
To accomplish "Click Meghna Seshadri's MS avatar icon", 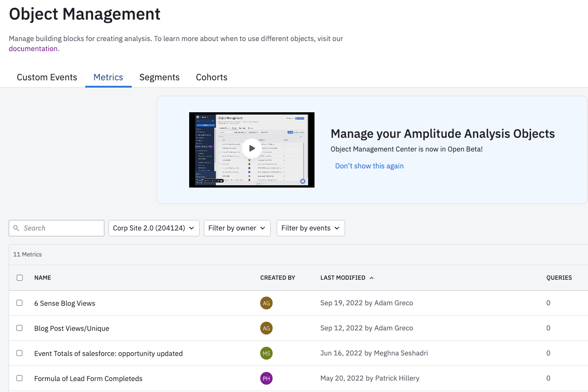I will (x=266, y=353).
